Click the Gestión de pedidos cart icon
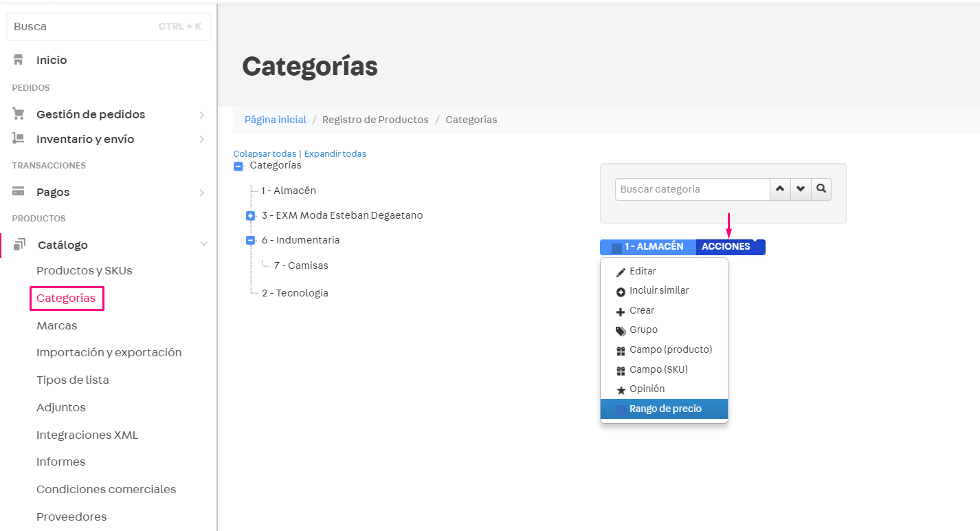The height and width of the screenshot is (531, 980). click(x=18, y=113)
